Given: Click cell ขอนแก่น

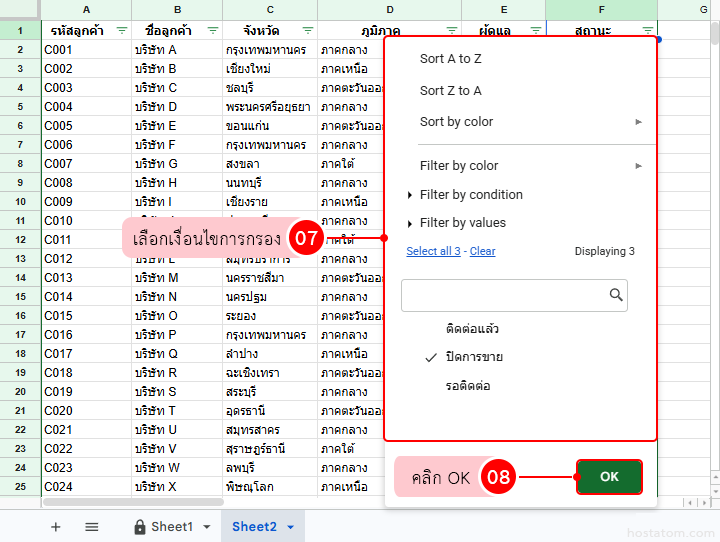Looking at the screenshot, I should 270,126.
